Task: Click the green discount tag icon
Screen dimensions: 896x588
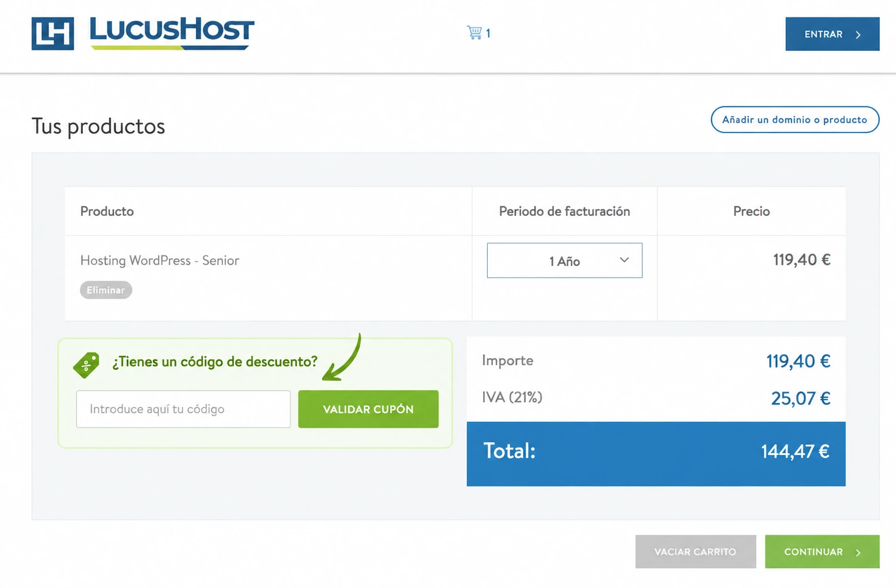Action: coord(86,365)
